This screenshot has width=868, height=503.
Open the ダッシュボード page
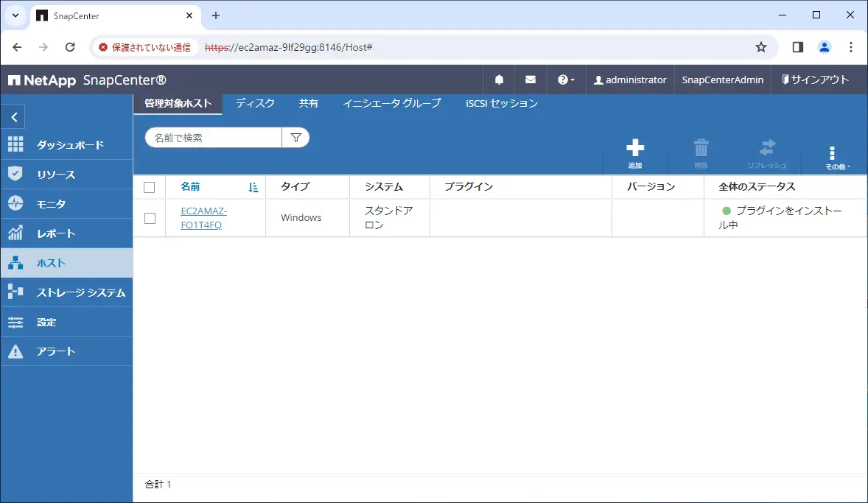[x=66, y=145]
